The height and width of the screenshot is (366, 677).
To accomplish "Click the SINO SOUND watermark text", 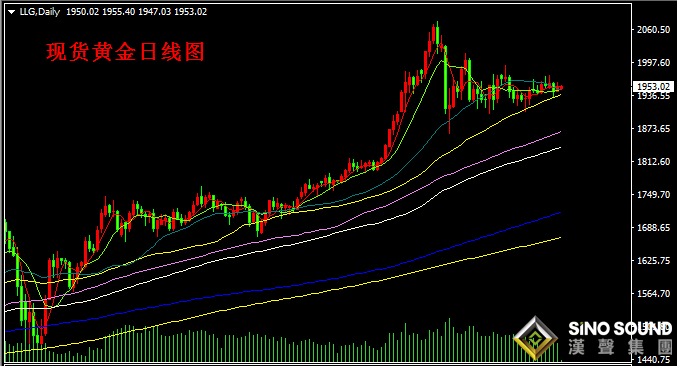I will pos(620,329).
